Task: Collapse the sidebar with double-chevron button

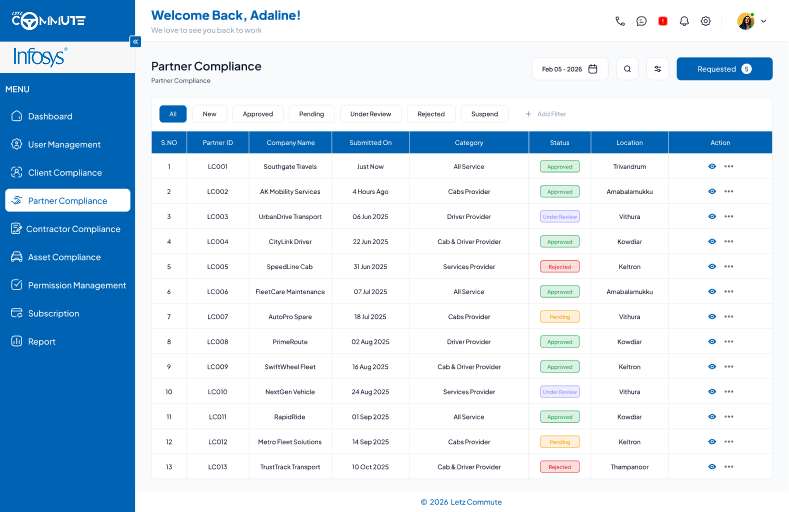Action: (135, 42)
